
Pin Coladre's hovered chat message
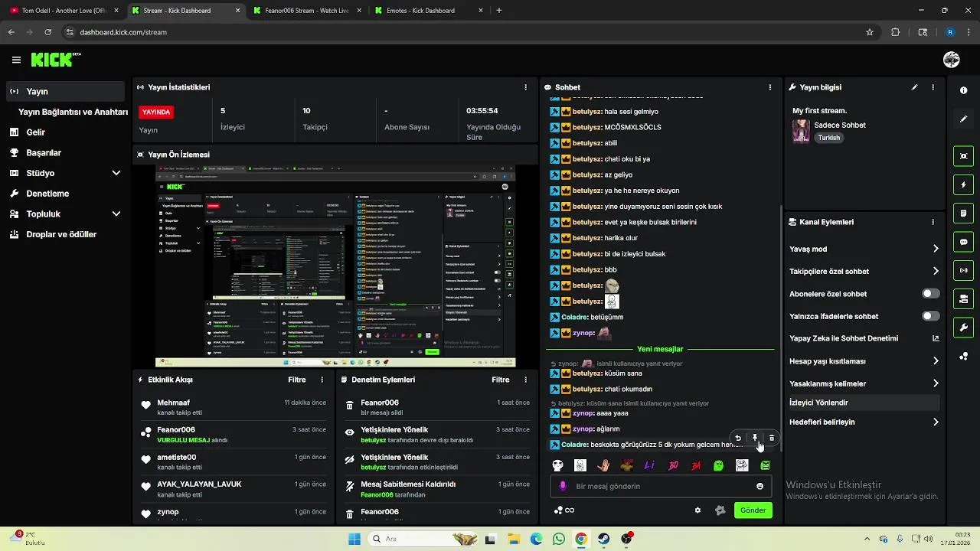coord(755,438)
